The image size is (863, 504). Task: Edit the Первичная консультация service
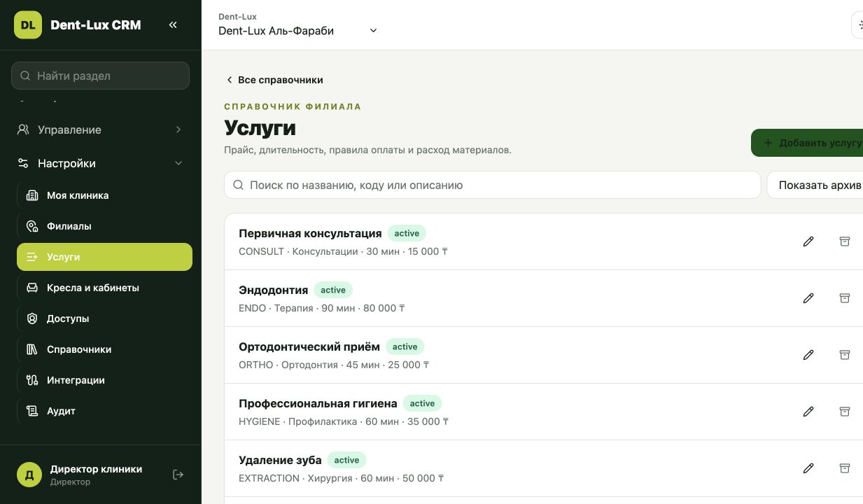[x=808, y=241]
